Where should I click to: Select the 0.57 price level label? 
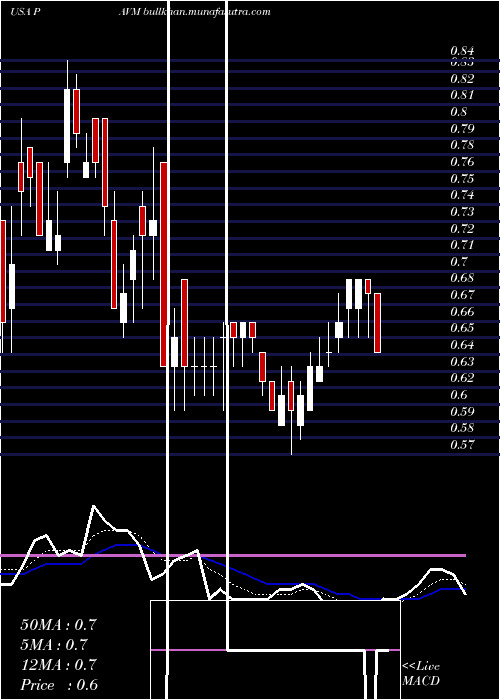click(x=462, y=445)
